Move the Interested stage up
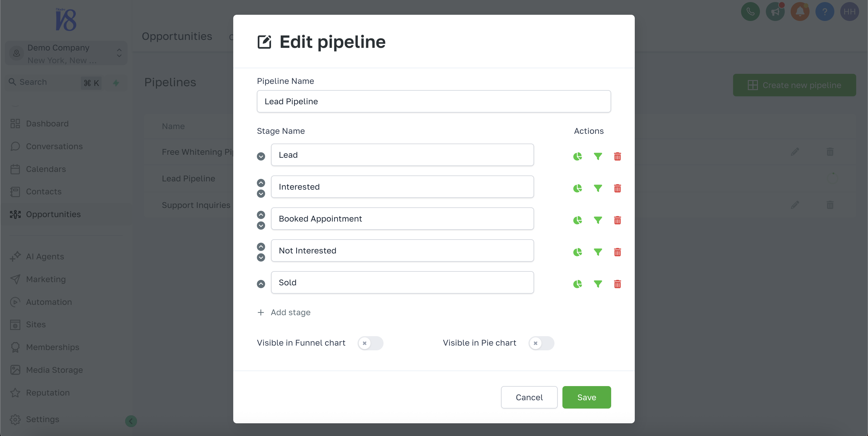This screenshot has height=436, width=868. pyautogui.click(x=261, y=183)
